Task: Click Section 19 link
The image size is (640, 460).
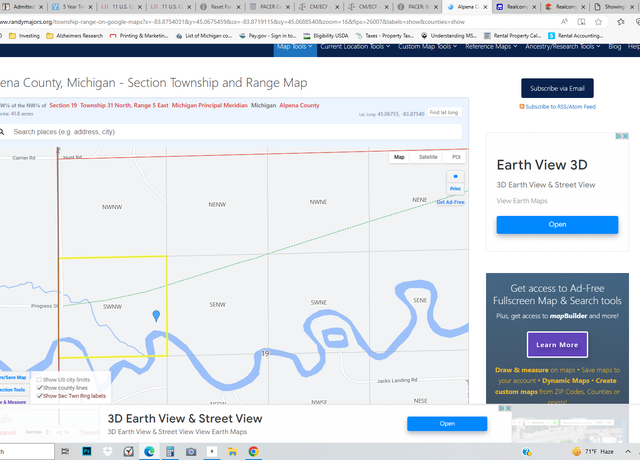Action: point(63,105)
